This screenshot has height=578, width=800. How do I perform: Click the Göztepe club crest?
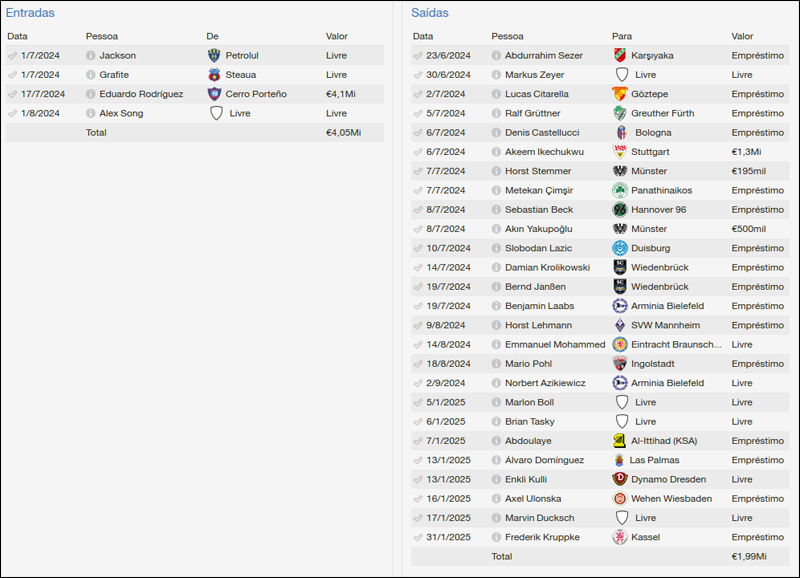(x=621, y=94)
